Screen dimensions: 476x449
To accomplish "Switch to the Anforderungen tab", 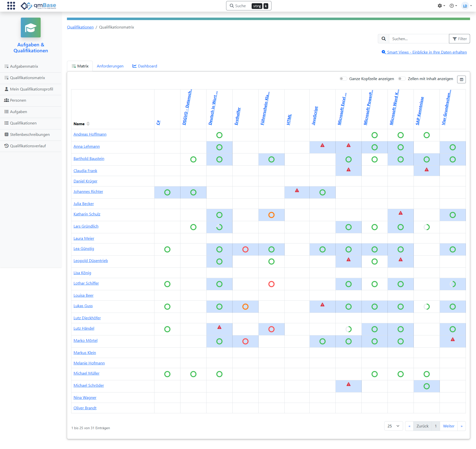I will (110, 66).
